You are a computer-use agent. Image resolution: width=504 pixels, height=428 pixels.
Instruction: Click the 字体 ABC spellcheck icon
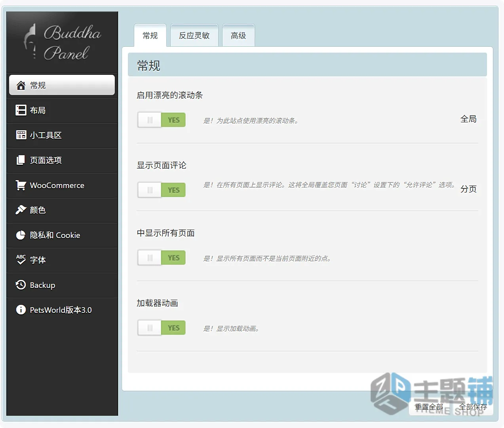click(21, 260)
